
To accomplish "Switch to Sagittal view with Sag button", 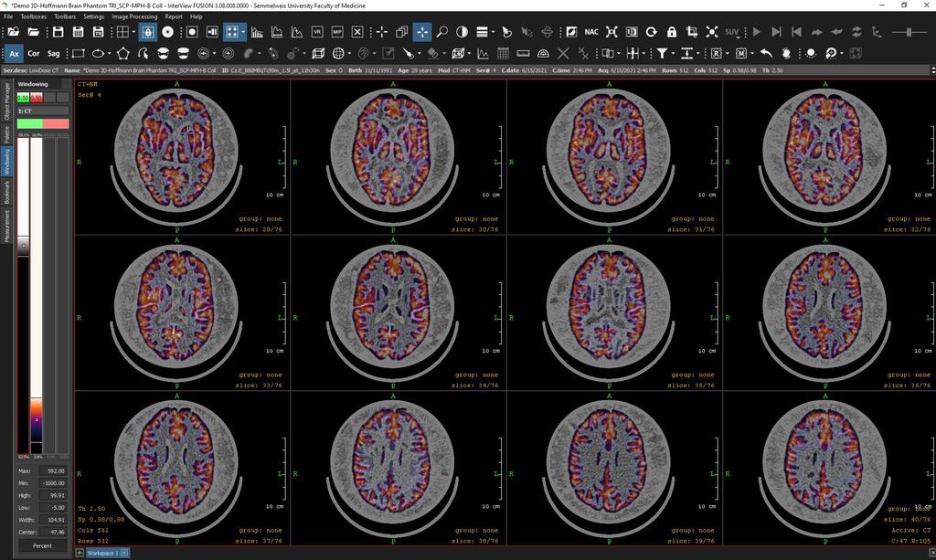I will tap(54, 53).
